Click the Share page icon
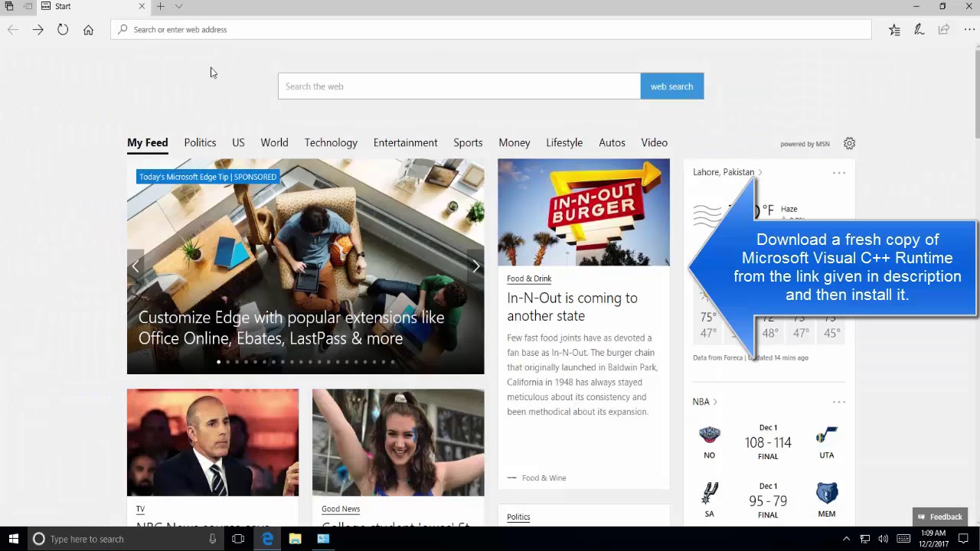The height and width of the screenshot is (551, 980). (x=944, y=30)
